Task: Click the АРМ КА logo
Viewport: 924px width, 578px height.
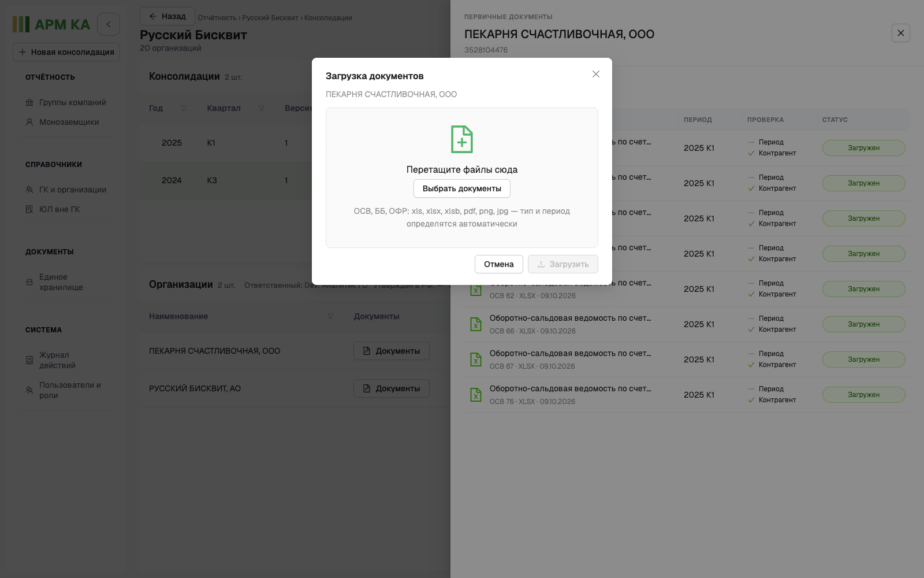Action: point(51,24)
